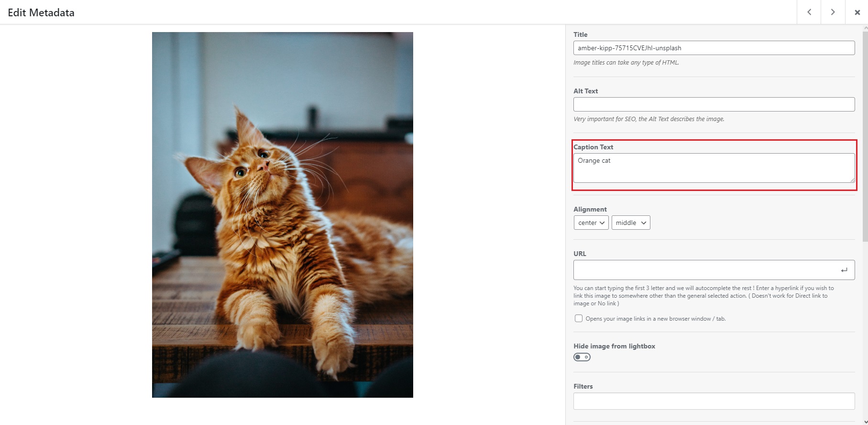Screen dimensions: 868x425
Task: Click the vertical scrollbar of the metadata panel
Action: coord(865,144)
